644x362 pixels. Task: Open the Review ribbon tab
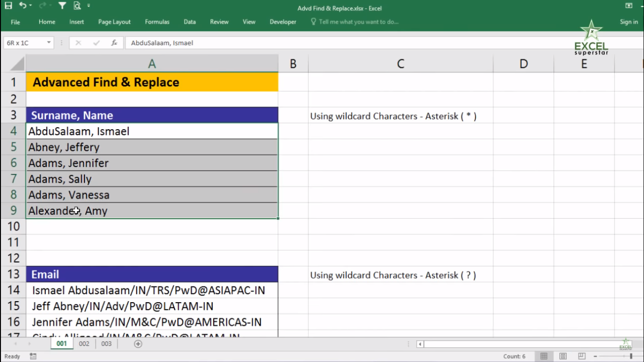point(219,22)
